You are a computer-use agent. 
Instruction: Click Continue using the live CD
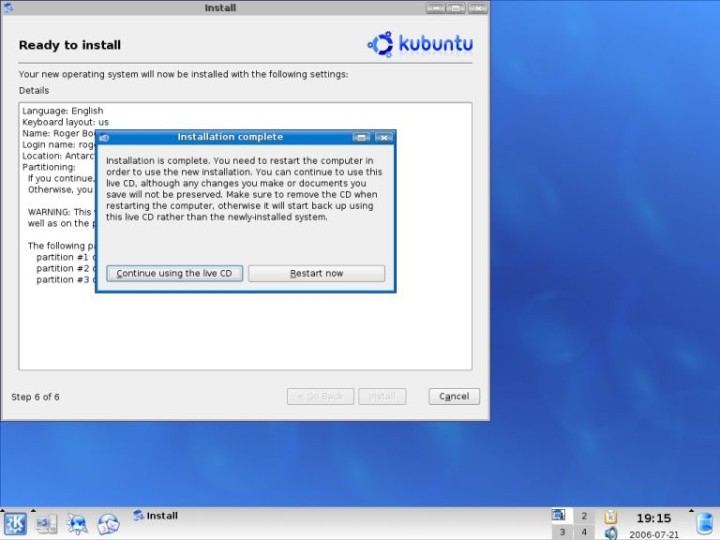click(174, 273)
